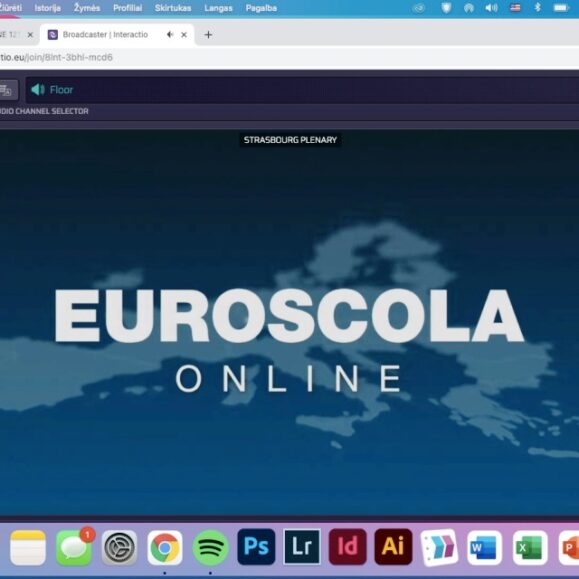The height and width of the screenshot is (579, 579).
Task: Click the AirDrop-style icon in menu bar
Action: pyautogui.click(x=469, y=8)
